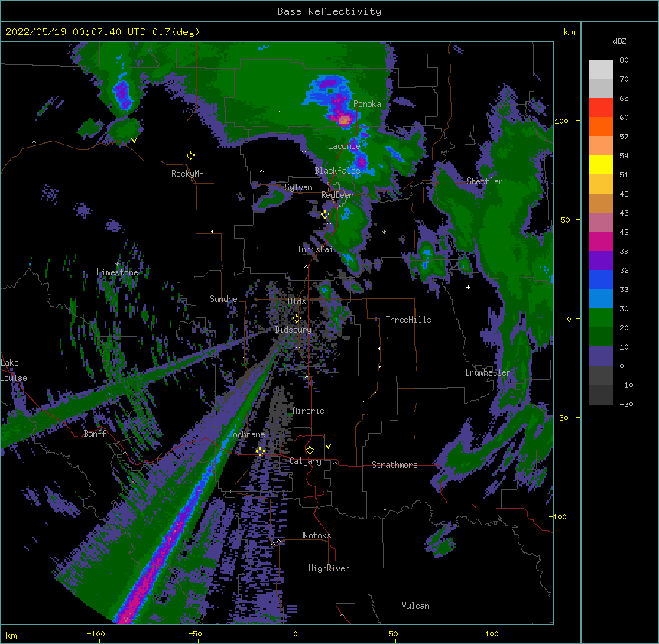The height and width of the screenshot is (644, 659).
Task: Click the yellow diamond marker above Calgary label
Action: click(310, 450)
